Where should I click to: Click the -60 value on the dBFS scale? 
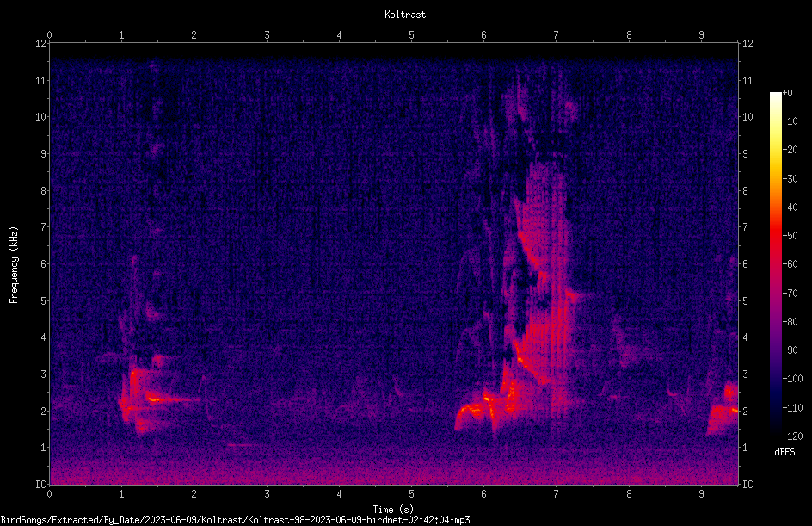(x=790, y=264)
